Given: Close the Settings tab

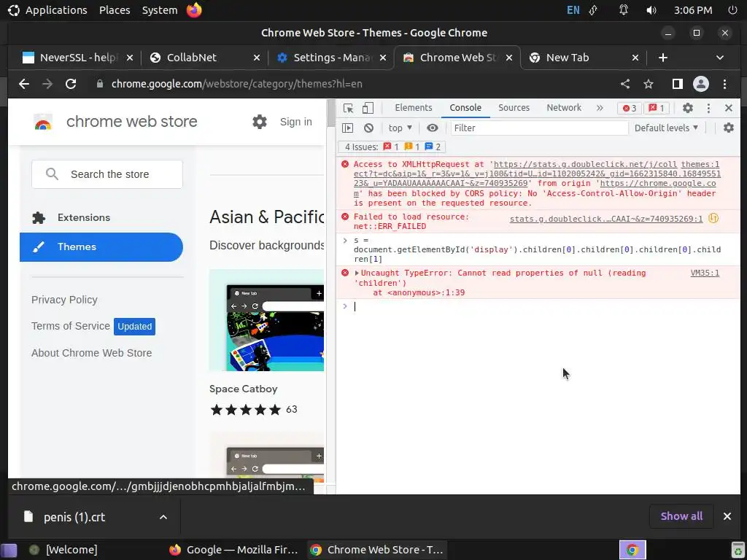Looking at the screenshot, I should tap(382, 58).
